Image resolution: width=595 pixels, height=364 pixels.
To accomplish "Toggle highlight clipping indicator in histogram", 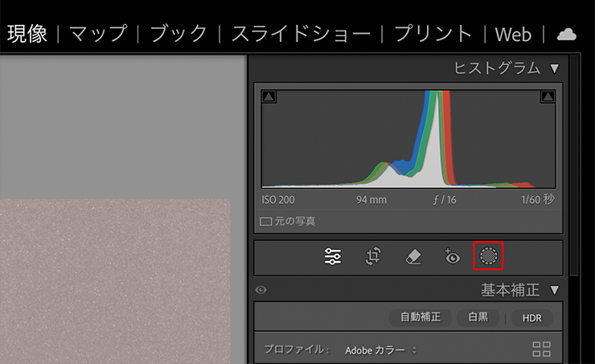I will click(x=548, y=96).
